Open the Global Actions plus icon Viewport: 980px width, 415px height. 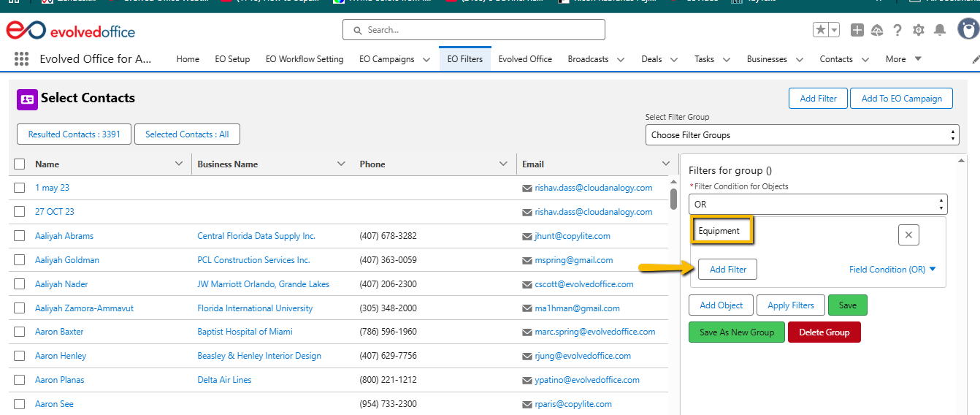click(x=857, y=30)
